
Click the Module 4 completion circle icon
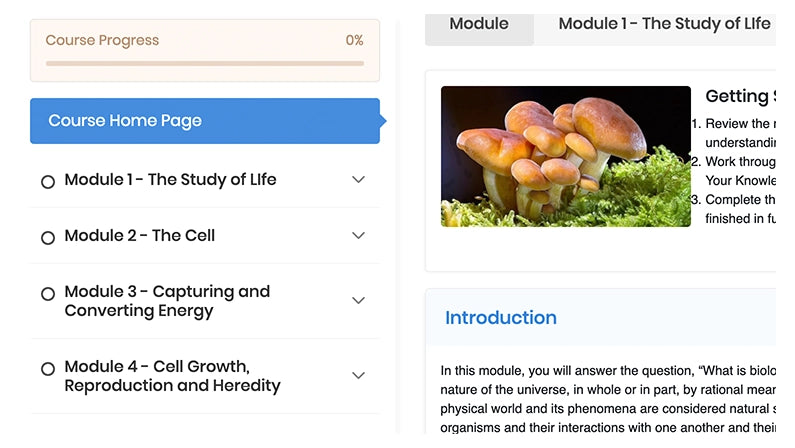click(47, 369)
